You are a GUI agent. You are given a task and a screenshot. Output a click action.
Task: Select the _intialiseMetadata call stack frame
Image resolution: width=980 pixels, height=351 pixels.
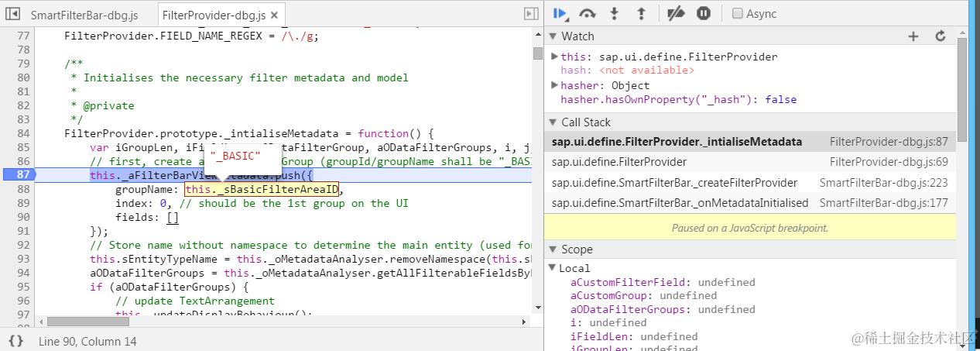point(750,142)
